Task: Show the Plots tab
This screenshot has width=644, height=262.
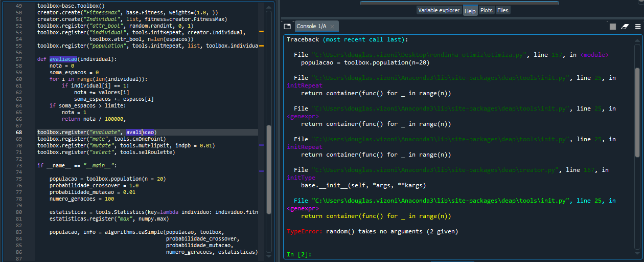Action: point(487,10)
